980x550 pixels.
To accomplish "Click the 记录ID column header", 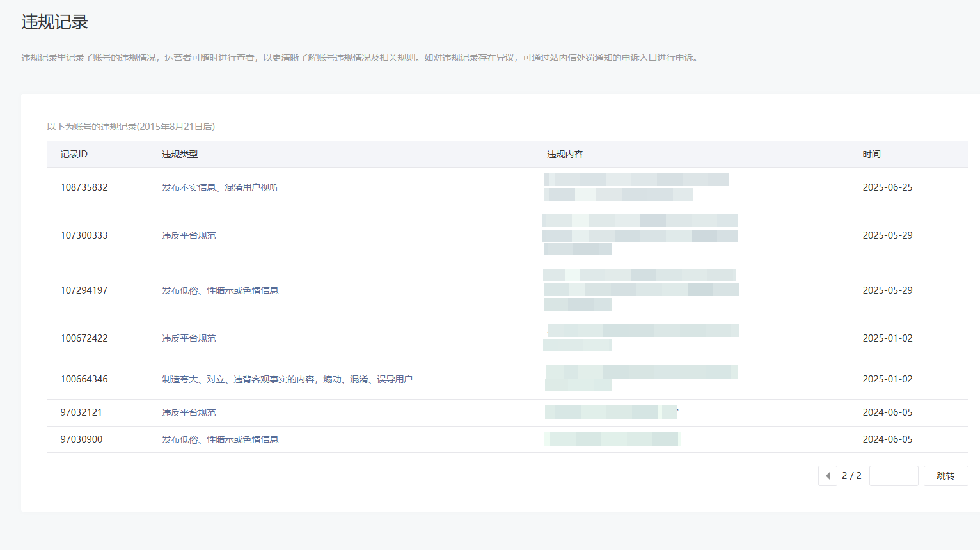I will coord(74,154).
